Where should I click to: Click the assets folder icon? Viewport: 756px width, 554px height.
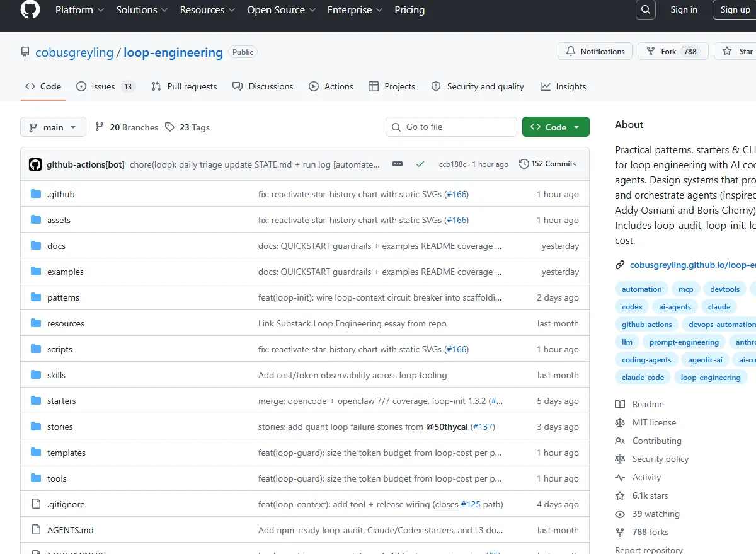click(x=36, y=220)
